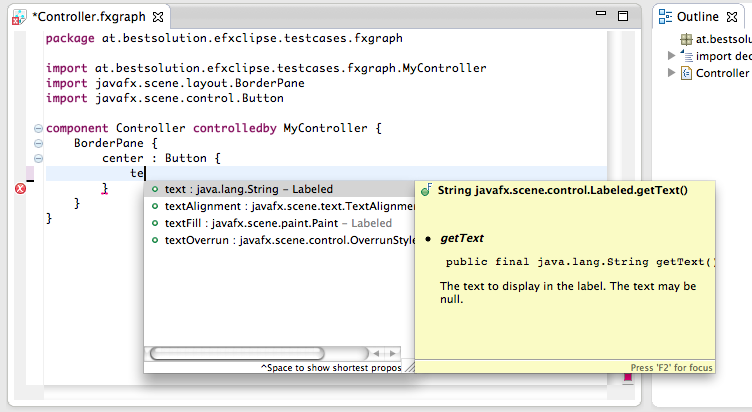Minimize the editor area
The height and width of the screenshot is (412, 752).
coord(601,13)
